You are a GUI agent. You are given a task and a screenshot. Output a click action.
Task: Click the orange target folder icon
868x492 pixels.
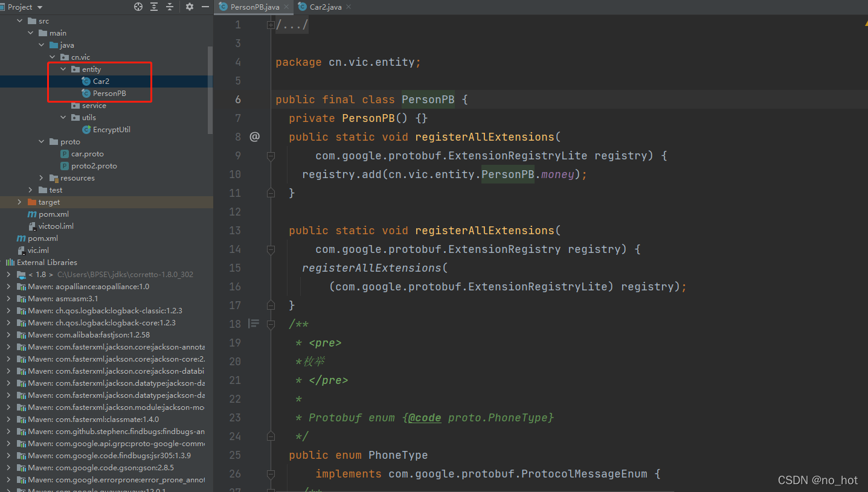pos(32,202)
